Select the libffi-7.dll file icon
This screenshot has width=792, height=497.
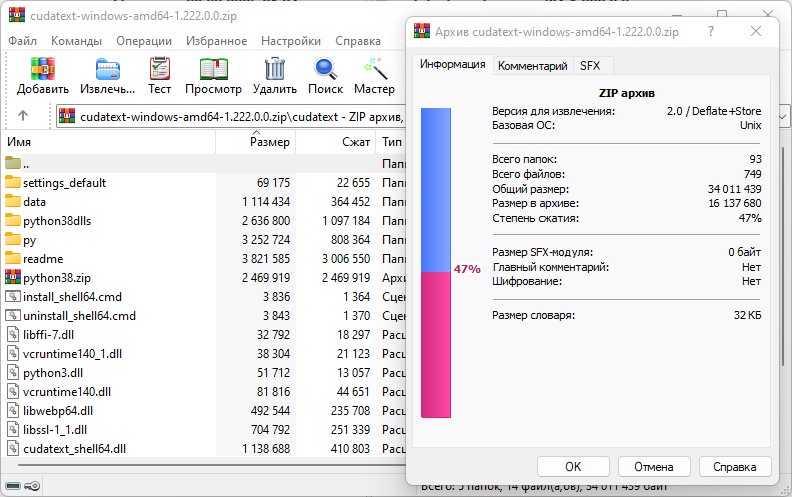(13, 334)
